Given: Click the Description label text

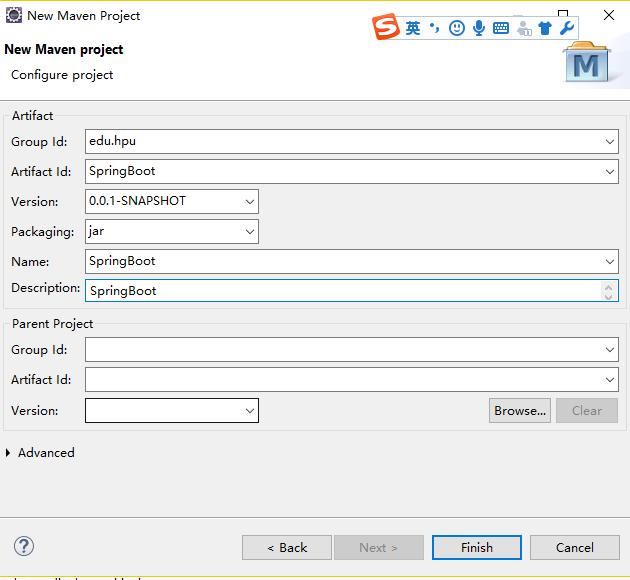Looking at the screenshot, I should (x=45, y=288).
